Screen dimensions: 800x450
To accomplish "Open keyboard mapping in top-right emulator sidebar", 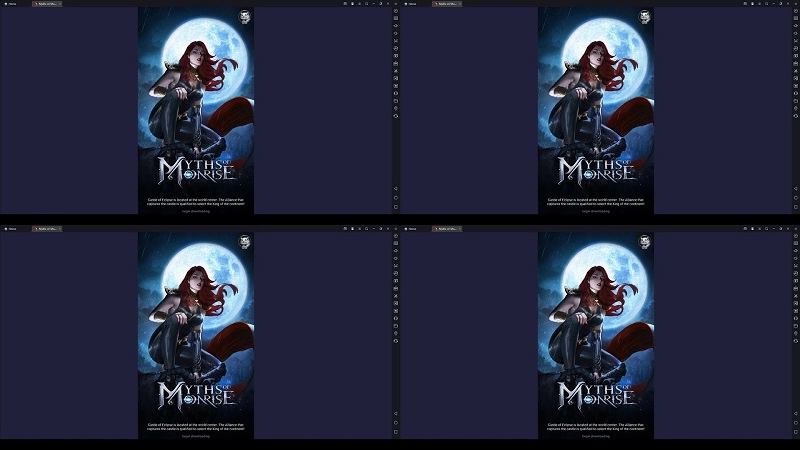I will 796,18.
